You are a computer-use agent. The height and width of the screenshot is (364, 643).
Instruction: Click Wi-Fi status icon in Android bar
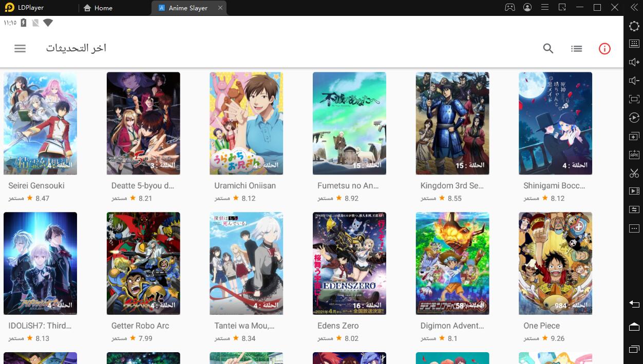48,23
